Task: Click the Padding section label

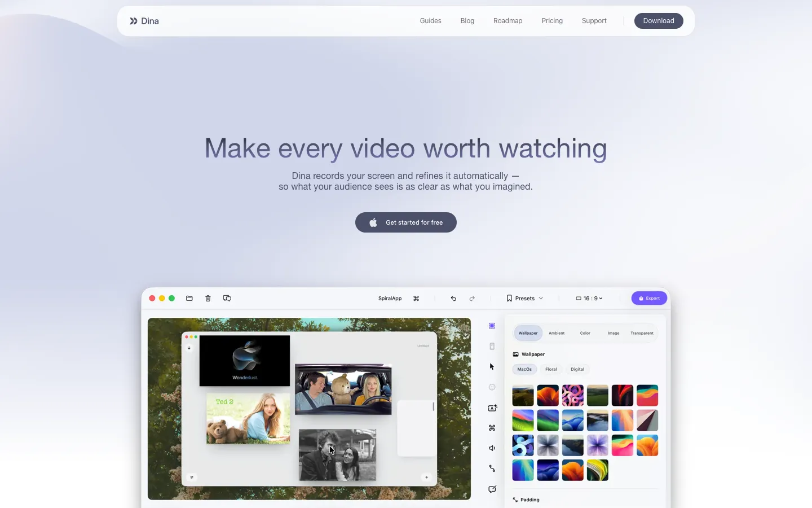Action: coord(530,500)
